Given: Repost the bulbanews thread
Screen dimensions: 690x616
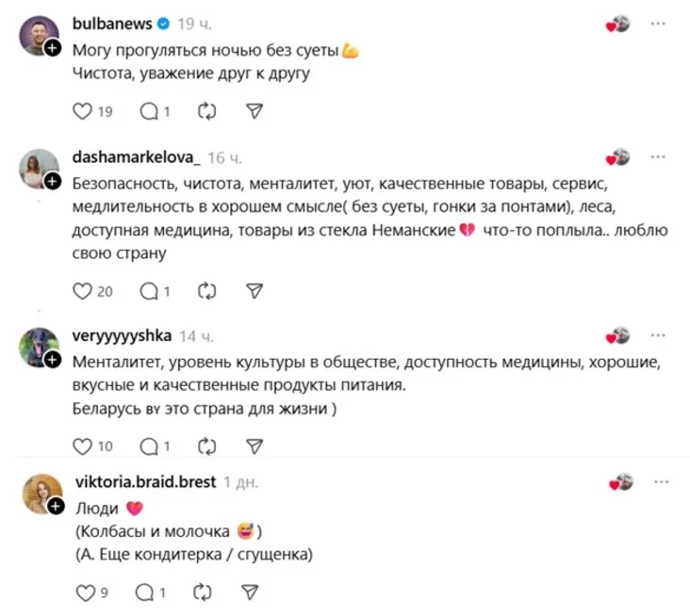Looking at the screenshot, I should click(x=206, y=111).
